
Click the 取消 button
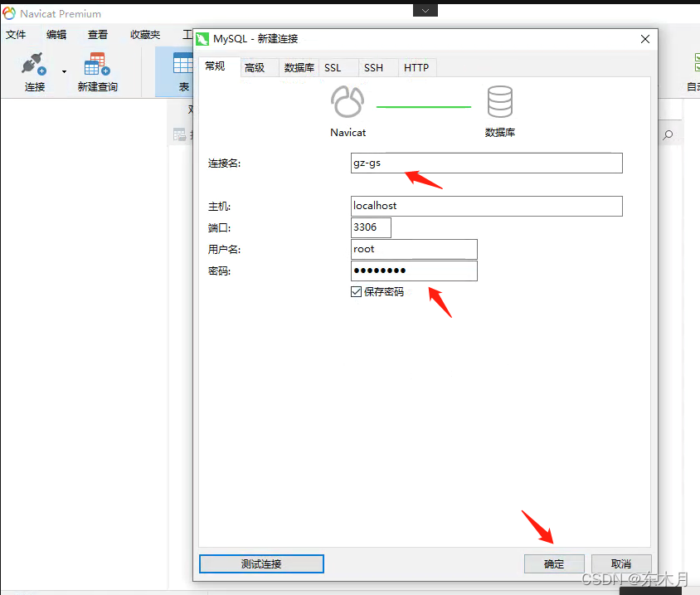pos(621,563)
